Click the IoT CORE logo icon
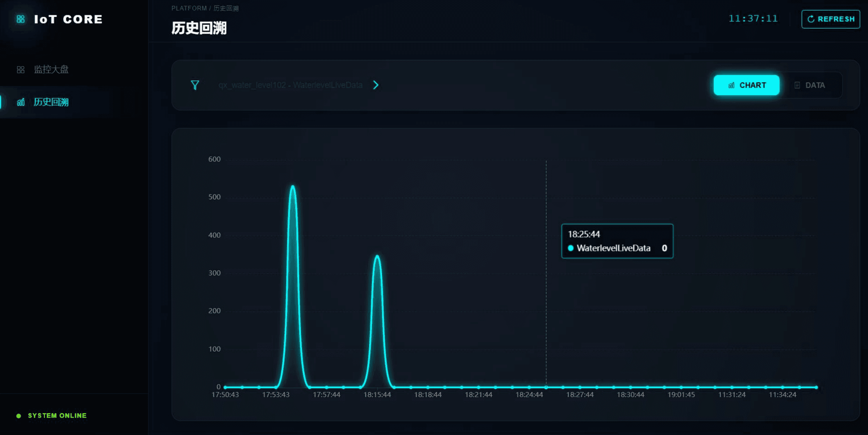 coord(21,19)
